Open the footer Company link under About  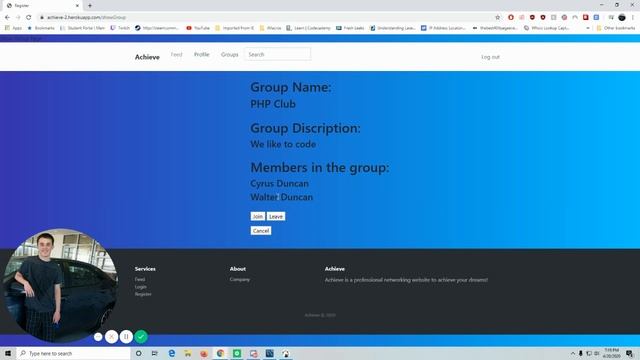point(240,280)
